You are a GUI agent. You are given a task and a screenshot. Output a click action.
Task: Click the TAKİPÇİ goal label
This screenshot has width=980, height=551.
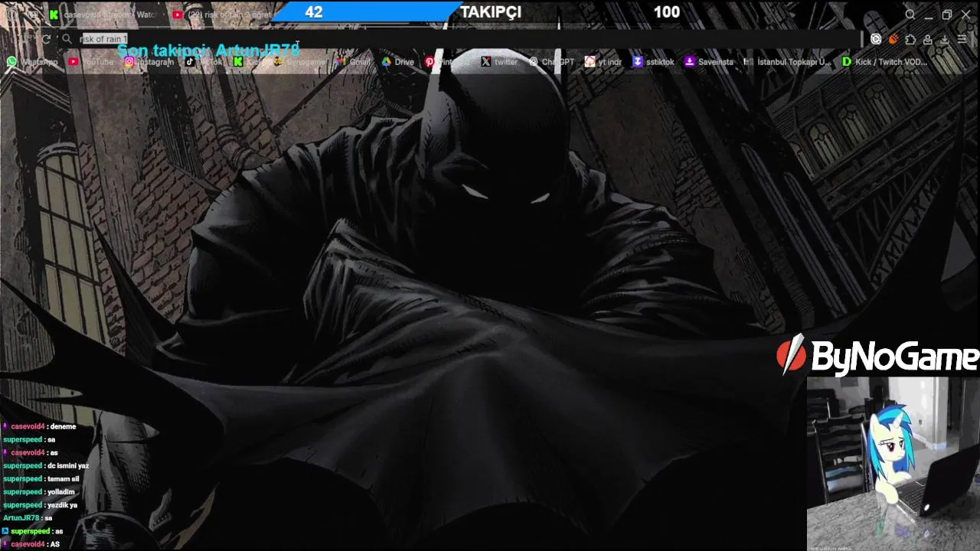pos(491,11)
